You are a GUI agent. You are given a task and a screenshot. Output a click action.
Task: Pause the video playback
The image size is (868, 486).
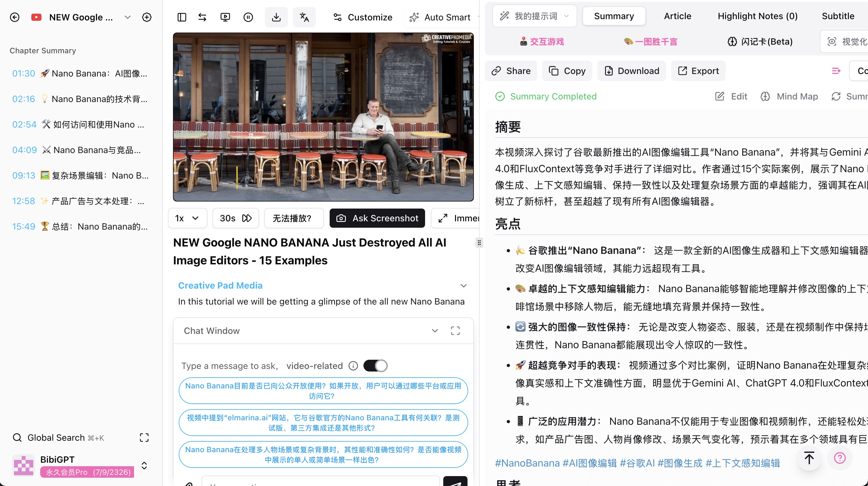248,17
